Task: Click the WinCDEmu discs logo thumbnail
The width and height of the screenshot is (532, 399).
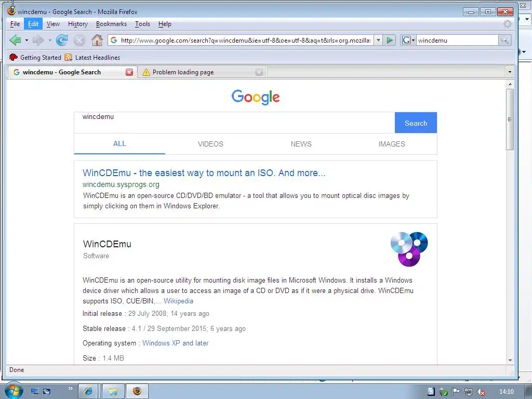Action: tap(409, 249)
